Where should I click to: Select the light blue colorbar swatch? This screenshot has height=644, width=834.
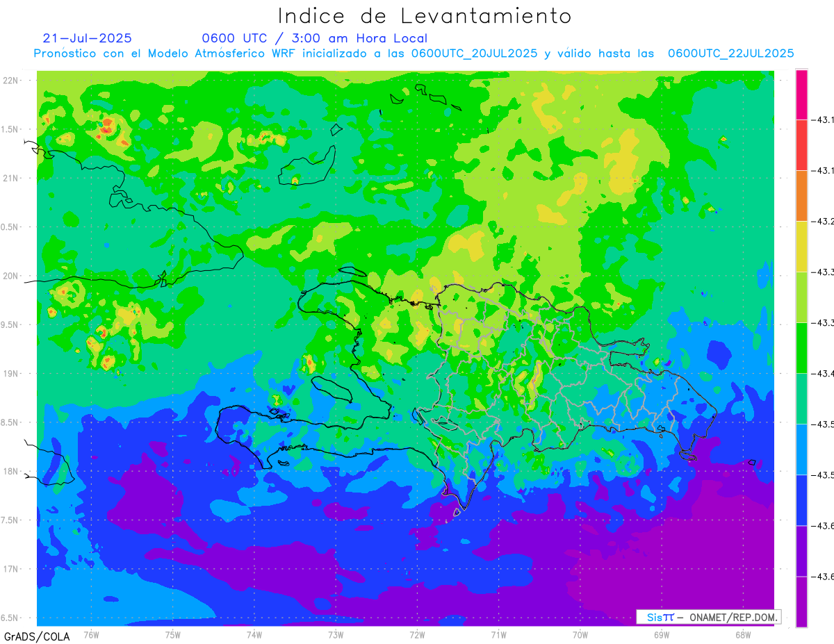click(801, 449)
